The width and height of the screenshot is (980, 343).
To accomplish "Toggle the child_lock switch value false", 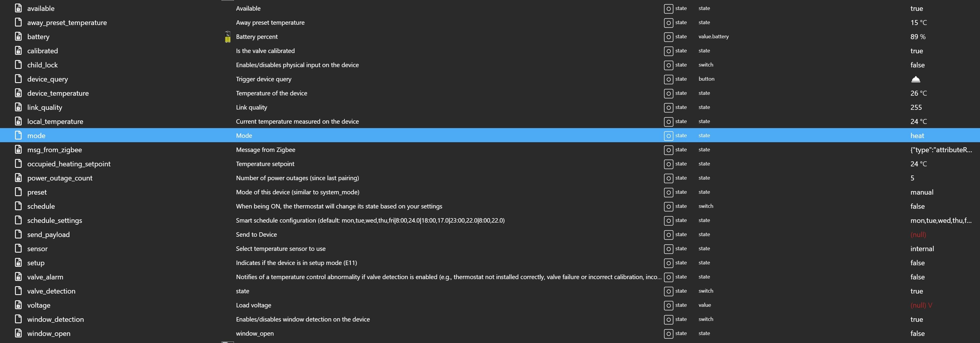I will (917, 65).
